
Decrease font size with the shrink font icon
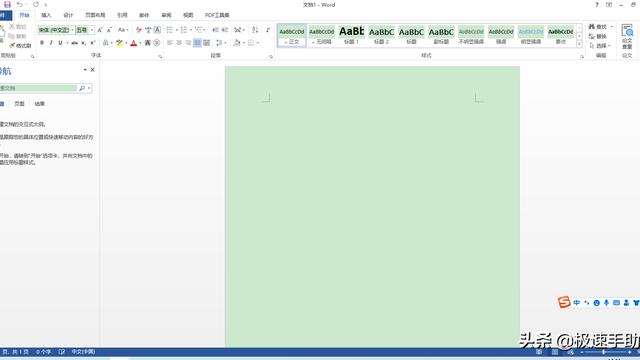(x=109, y=30)
